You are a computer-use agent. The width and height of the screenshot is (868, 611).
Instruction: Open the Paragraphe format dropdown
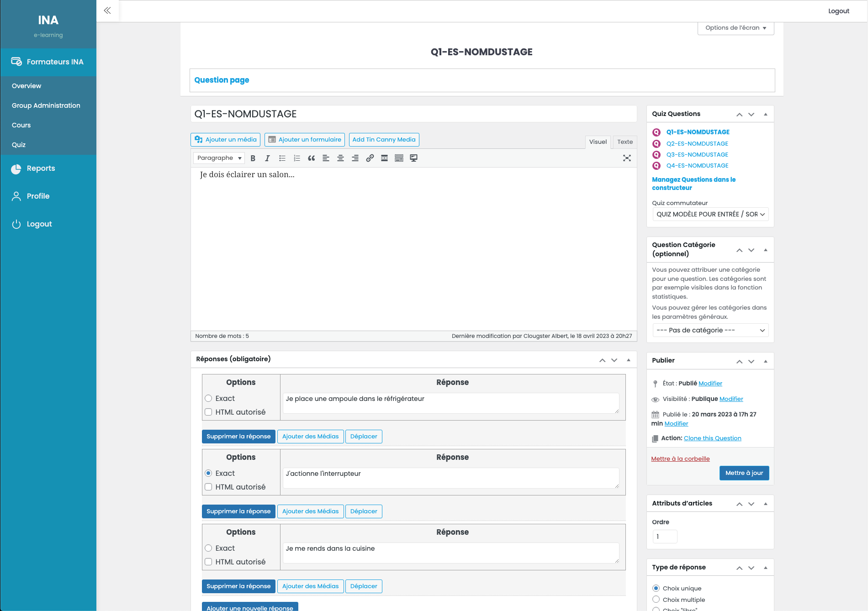point(219,158)
